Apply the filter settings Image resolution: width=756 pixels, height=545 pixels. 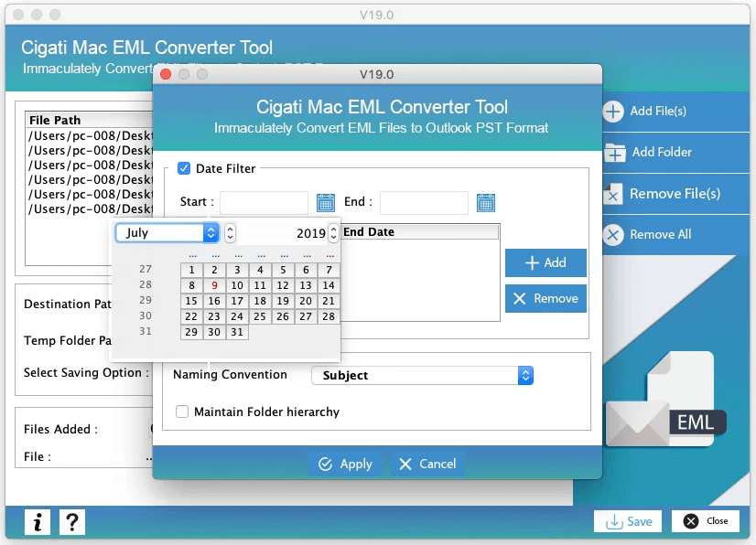[x=345, y=464]
